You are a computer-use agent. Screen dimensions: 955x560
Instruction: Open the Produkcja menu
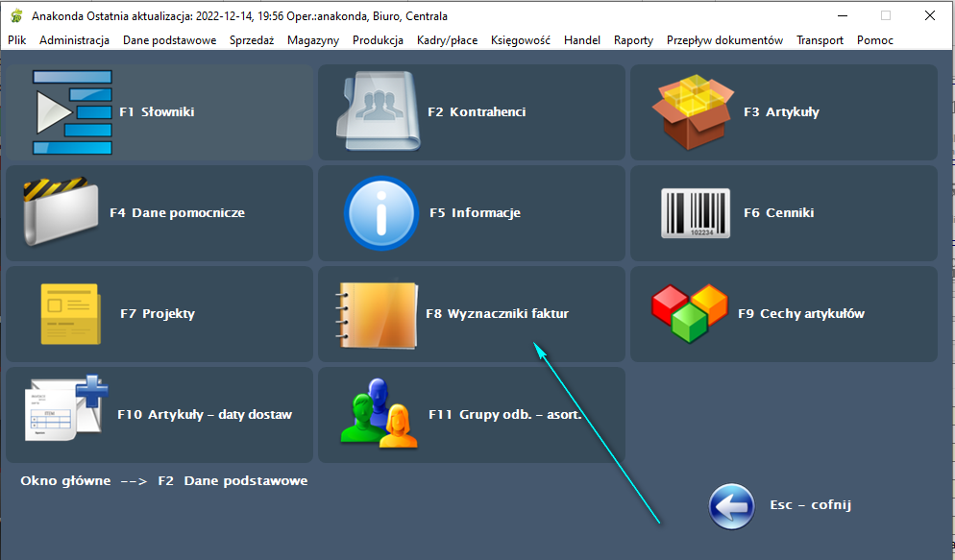pyautogui.click(x=378, y=40)
